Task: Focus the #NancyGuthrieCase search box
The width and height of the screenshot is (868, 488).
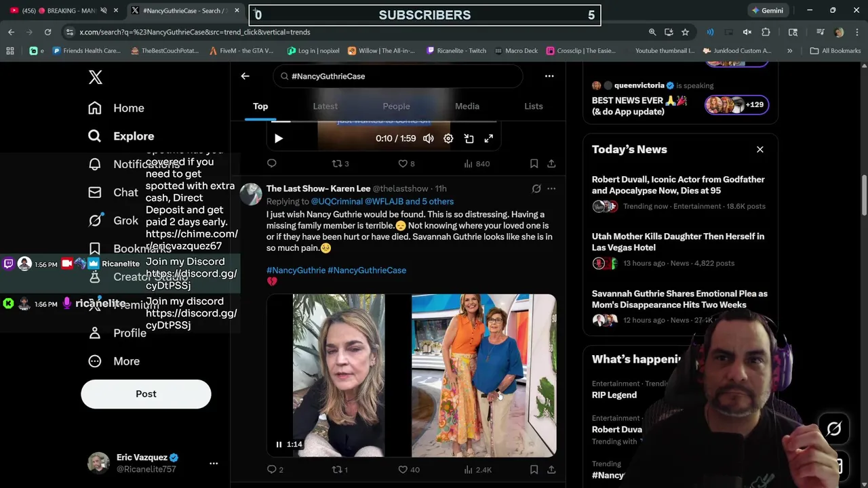Action: (397, 76)
